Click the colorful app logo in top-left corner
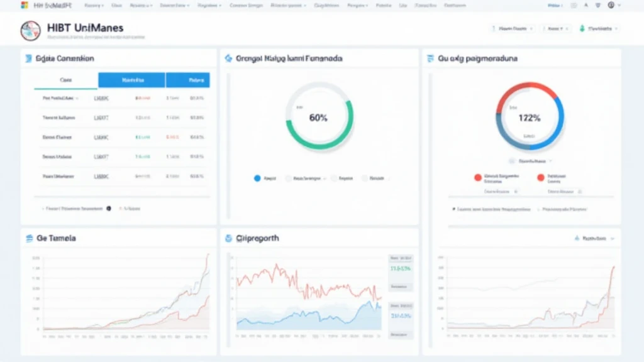Viewport: 644px width, 362px height. tap(6, 4)
